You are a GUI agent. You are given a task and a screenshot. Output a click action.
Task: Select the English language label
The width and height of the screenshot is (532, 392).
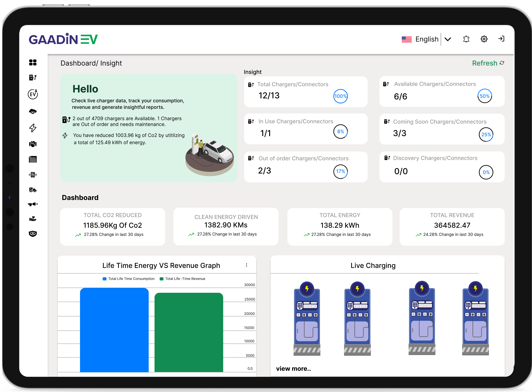point(427,39)
